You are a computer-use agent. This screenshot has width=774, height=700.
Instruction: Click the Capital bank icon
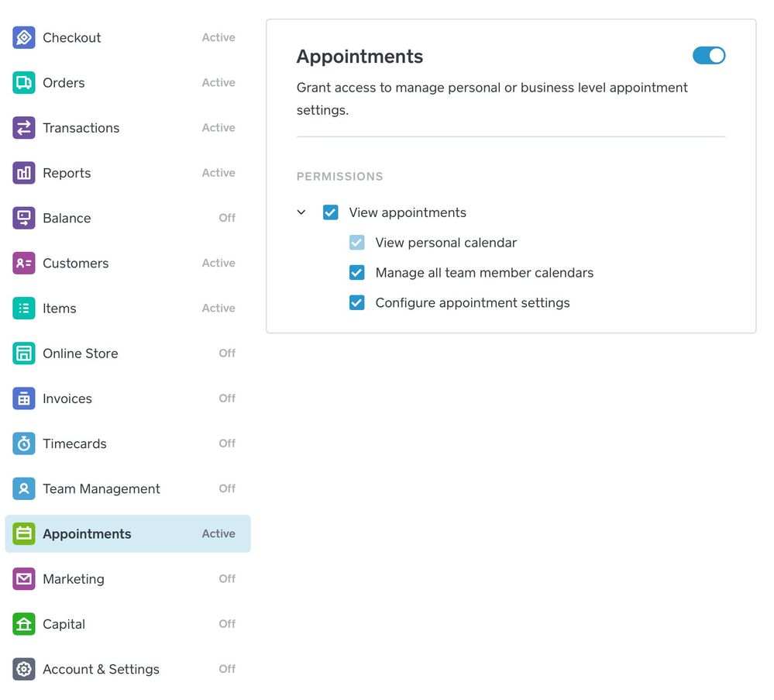click(x=24, y=624)
